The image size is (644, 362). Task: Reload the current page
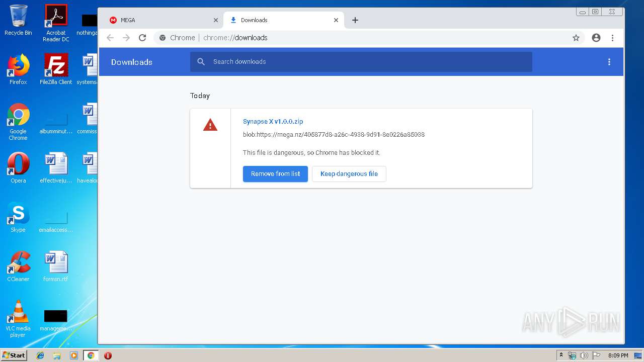click(142, 38)
